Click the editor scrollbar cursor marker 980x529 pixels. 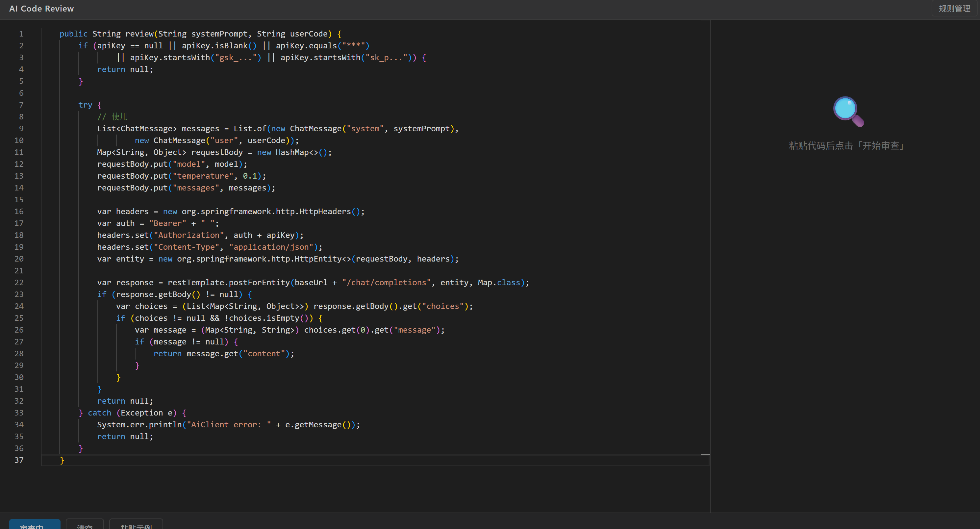tap(705, 454)
